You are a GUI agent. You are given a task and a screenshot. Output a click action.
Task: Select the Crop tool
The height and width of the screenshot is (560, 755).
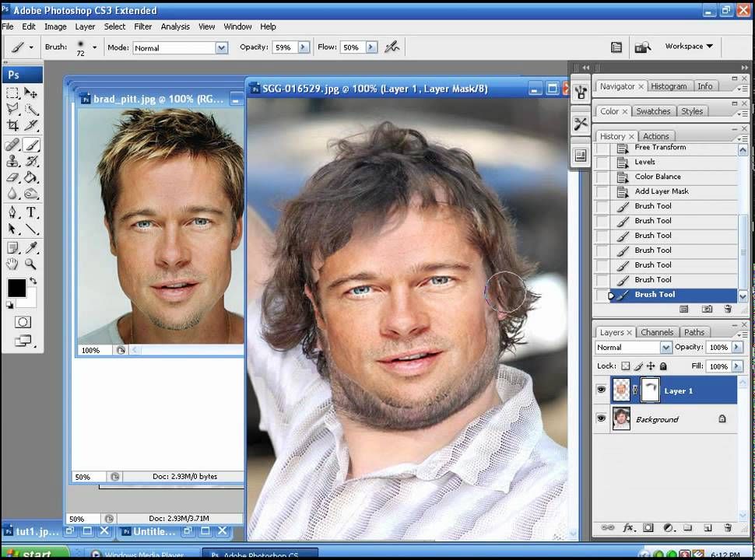click(12, 125)
